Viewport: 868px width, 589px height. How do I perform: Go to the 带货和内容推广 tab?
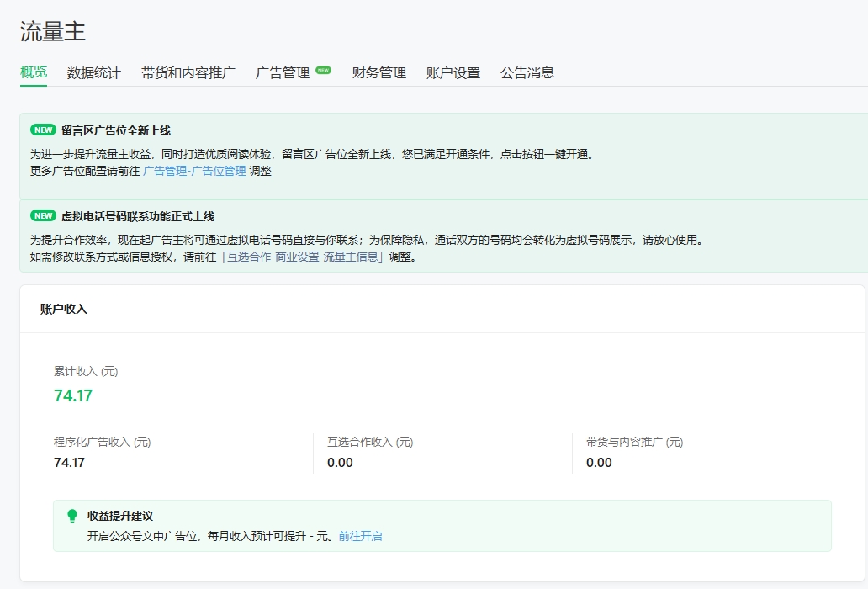pyautogui.click(x=188, y=73)
